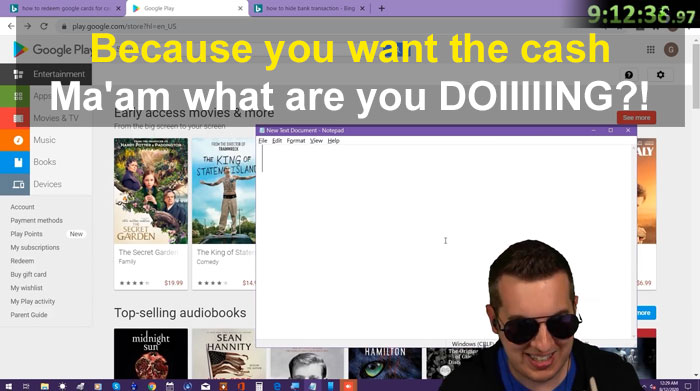Close the 'how to redeem google cards' tab
Image resolution: width=700 pixels, height=391 pixels.
(x=118, y=8)
